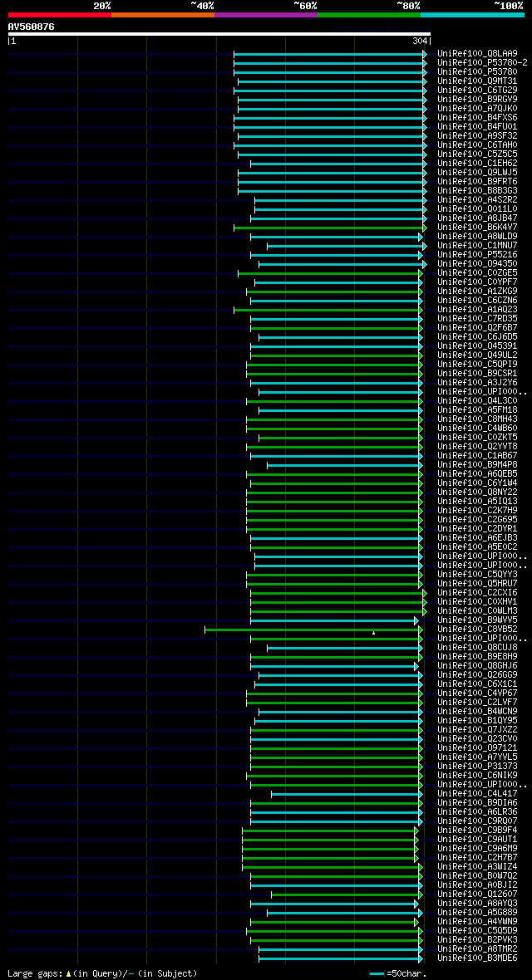532x980 pixels.
Task: Select the UniRef100_C1EH62 label
Action: coord(477,163)
